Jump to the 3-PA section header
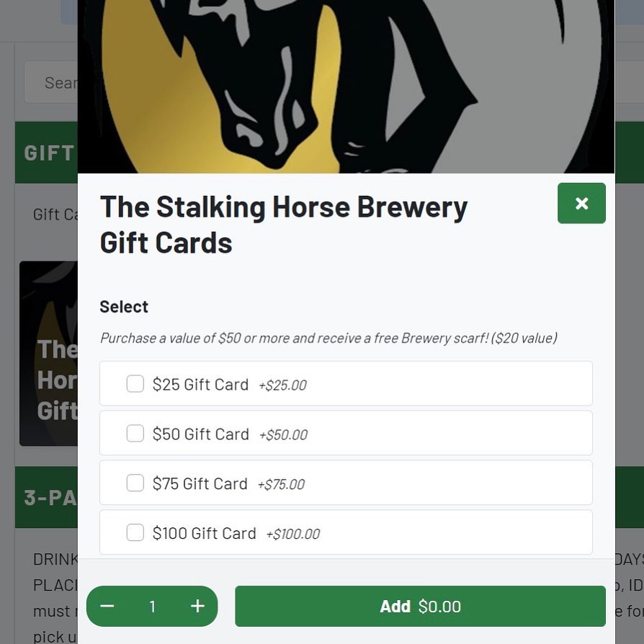Image resolution: width=644 pixels, height=644 pixels. [48, 498]
